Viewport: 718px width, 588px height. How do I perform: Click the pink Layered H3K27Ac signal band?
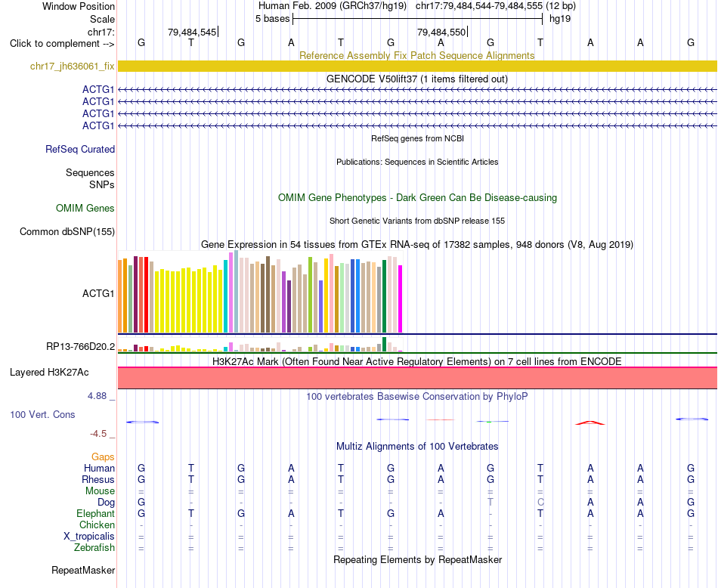pos(417,378)
